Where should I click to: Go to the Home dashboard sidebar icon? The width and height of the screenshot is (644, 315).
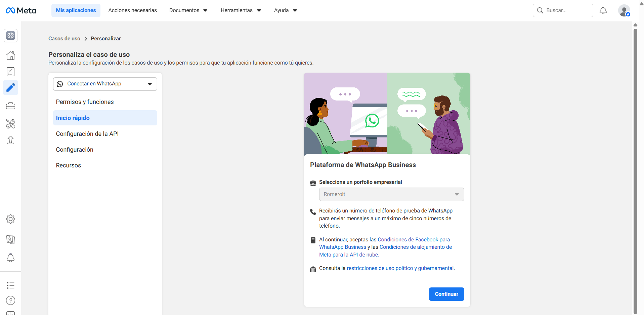(11, 55)
